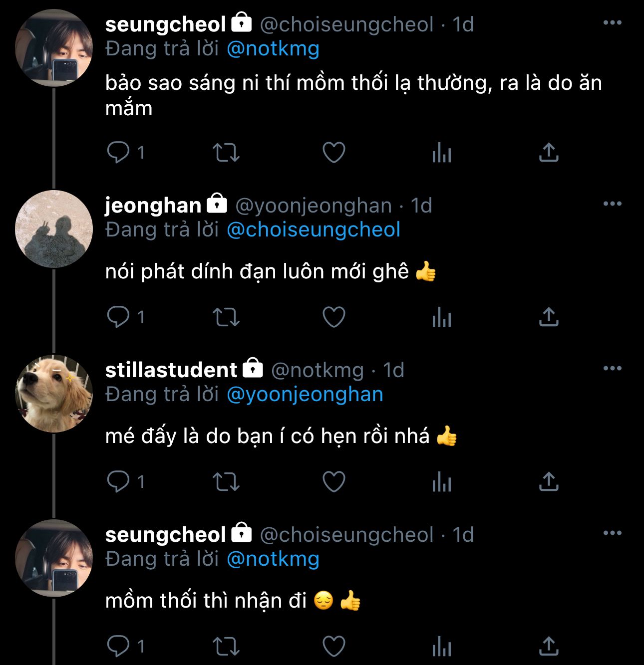Like stillastudent's tweet
The height and width of the screenshot is (665, 644).
pos(334,482)
